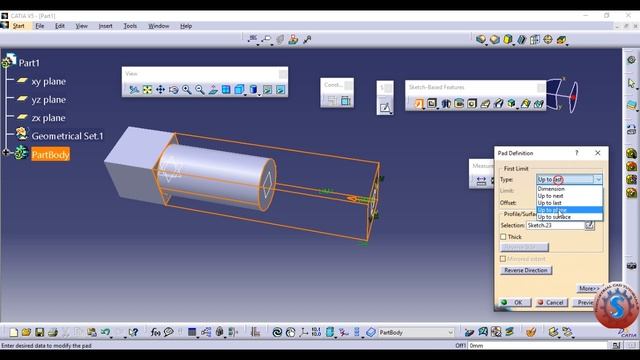Click the sketch selection icon beside Sketch.23 field
The width and height of the screenshot is (640, 360).
(589, 225)
